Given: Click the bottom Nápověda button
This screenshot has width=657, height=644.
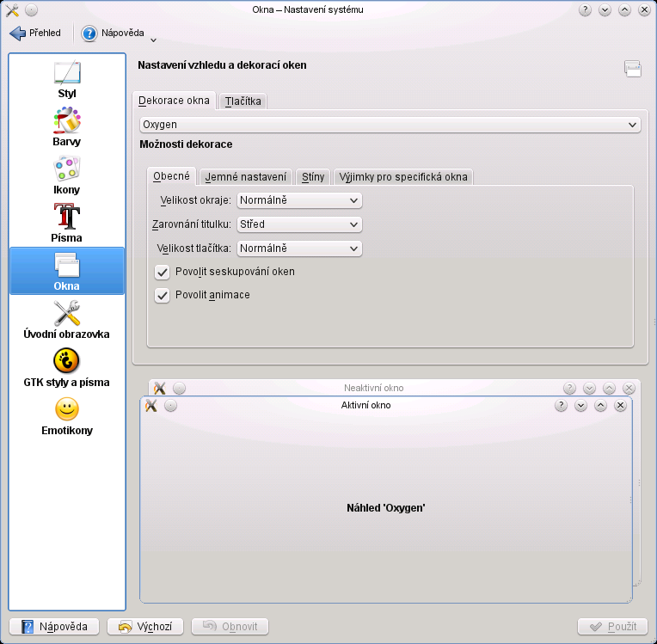Looking at the screenshot, I should coord(54,627).
